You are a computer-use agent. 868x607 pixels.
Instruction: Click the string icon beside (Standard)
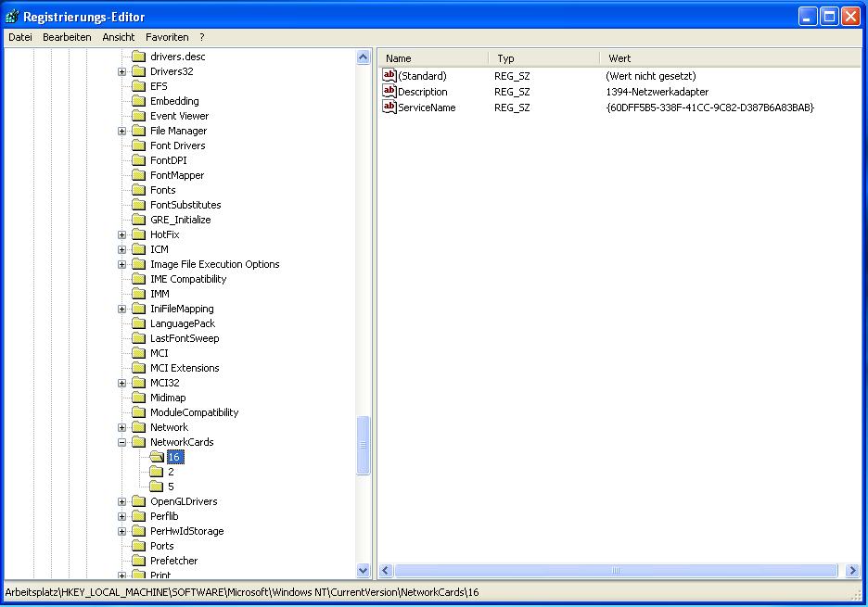click(389, 75)
